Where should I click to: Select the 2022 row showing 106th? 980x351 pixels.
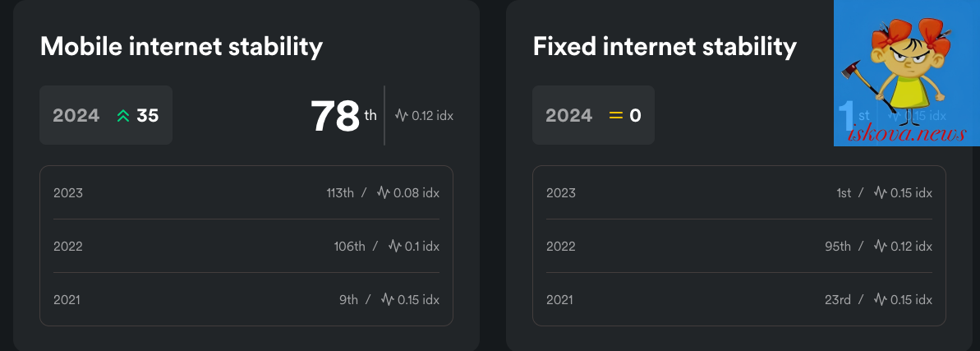246,246
